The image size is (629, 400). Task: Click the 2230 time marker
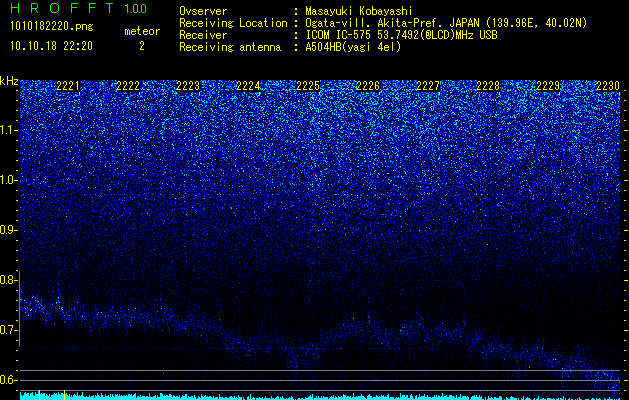pos(608,86)
